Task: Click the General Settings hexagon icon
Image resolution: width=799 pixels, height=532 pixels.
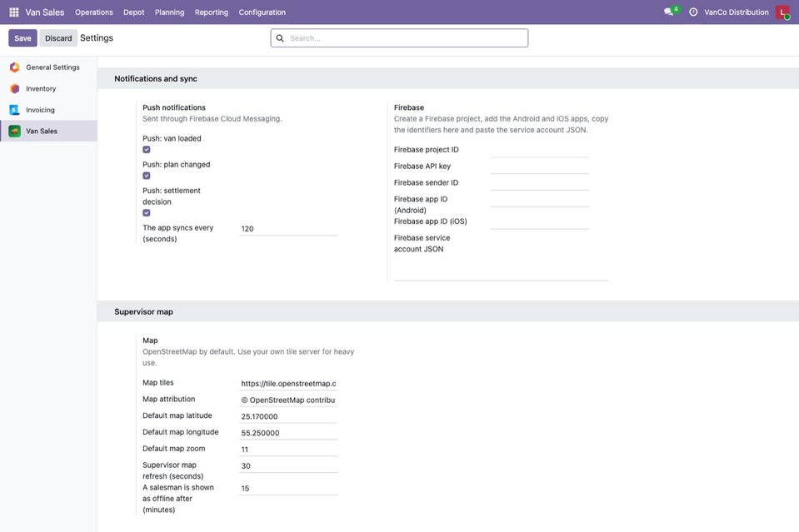Action: (x=15, y=67)
